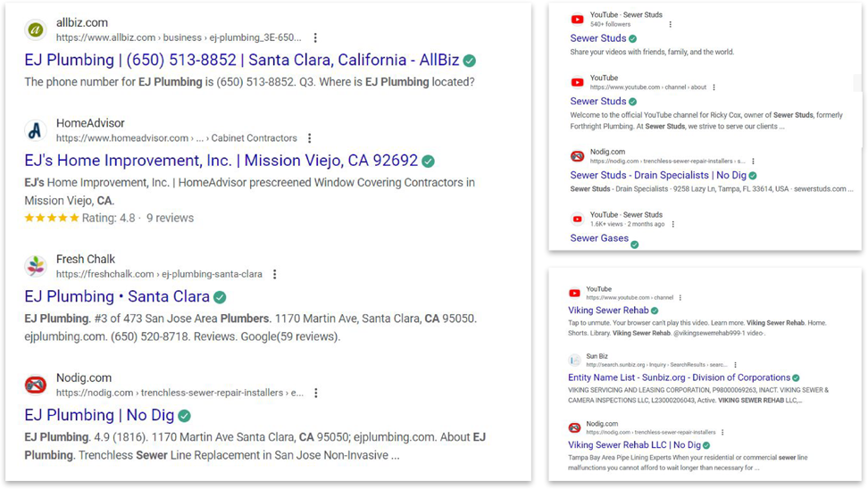Click the verified badge after EJ Plumbing | No Dig
868x489 pixels.
[x=184, y=416]
